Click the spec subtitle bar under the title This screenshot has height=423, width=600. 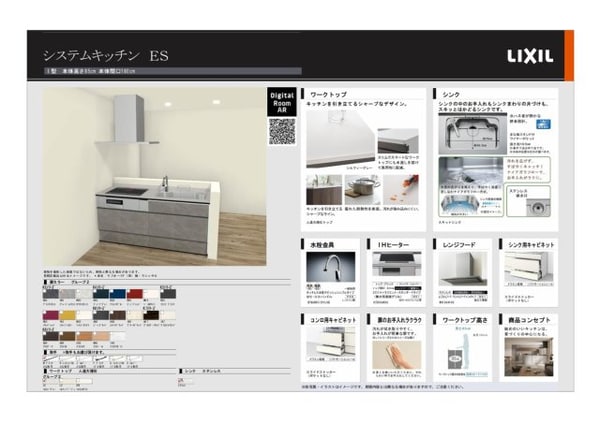(x=172, y=71)
